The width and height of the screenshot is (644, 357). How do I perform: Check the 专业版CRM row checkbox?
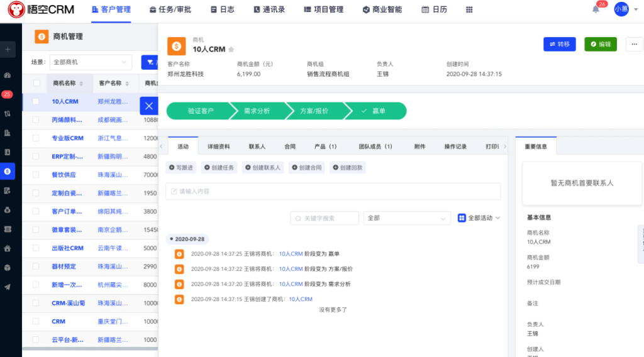click(36, 138)
